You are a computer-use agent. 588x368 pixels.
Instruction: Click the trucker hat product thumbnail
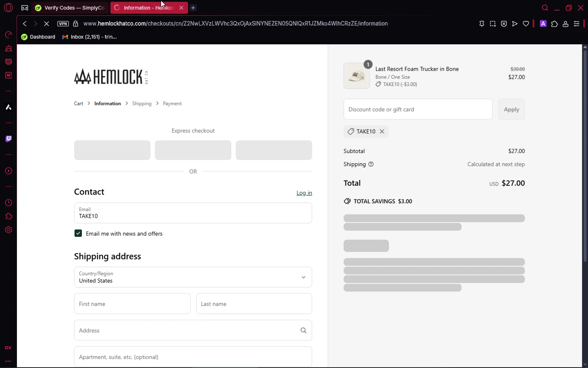click(356, 76)
